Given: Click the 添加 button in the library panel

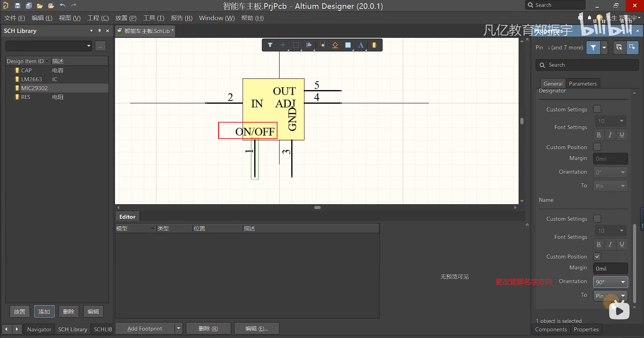Looking at the screenshot, I should click(x=44, y=311).
